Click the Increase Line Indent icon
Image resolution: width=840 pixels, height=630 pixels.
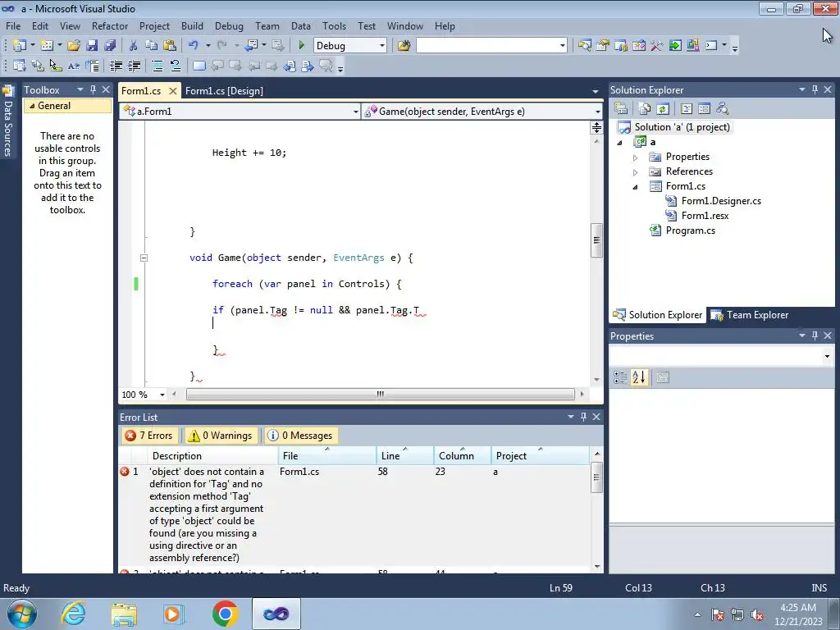[134, 66]
